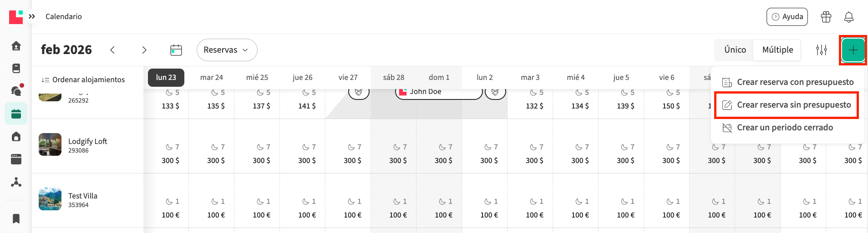Open the John Doe reservation bar
Image resolution: width=868 pixels, height=233 pixels.
point(438,92)
